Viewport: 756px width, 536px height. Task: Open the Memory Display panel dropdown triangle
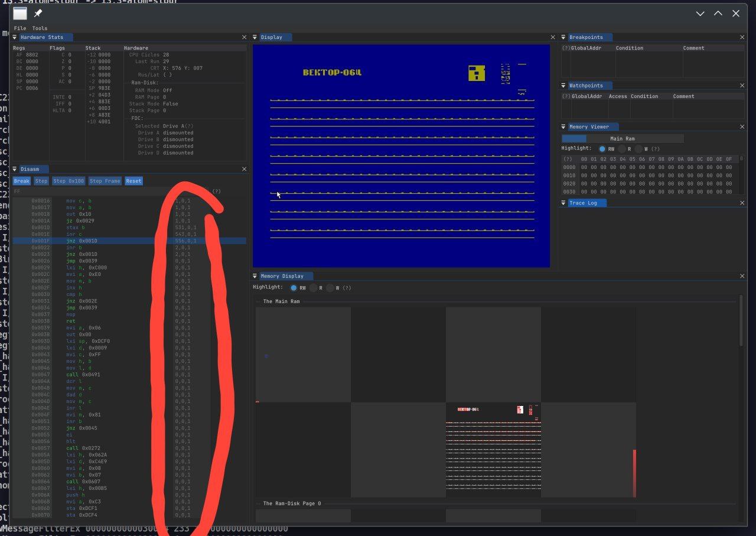tap(256, 276)
